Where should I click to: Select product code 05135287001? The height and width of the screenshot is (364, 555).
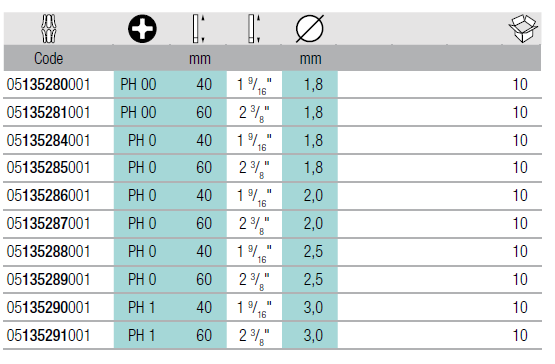pyautogui.click(x=48, y=223)
